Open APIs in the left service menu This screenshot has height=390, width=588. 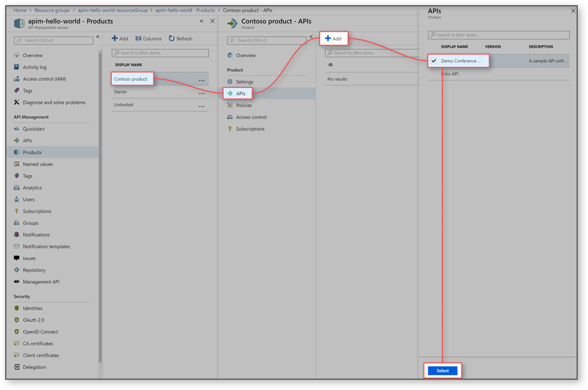click(27, 141)
